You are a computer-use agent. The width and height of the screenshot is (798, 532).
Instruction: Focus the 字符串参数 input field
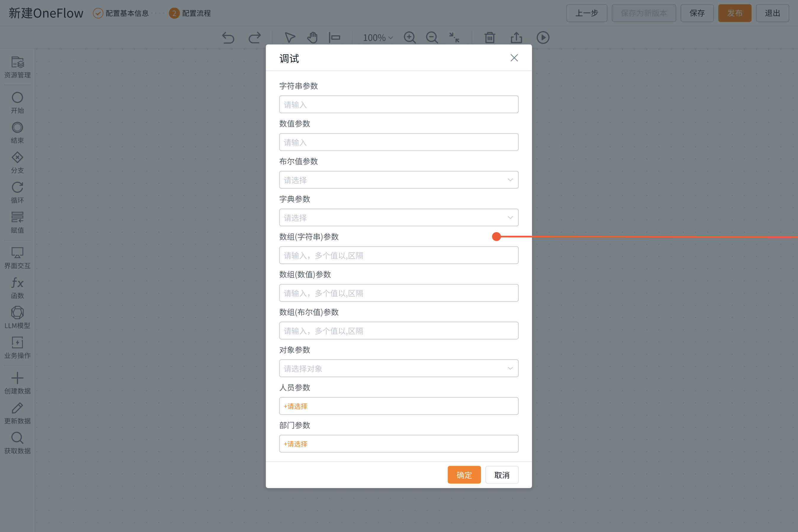tap(398, 105)
